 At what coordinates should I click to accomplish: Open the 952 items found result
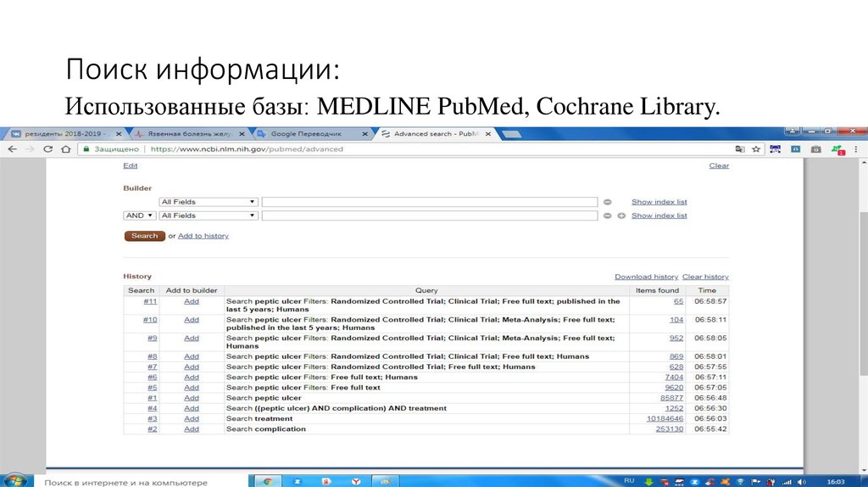[676, 338]
